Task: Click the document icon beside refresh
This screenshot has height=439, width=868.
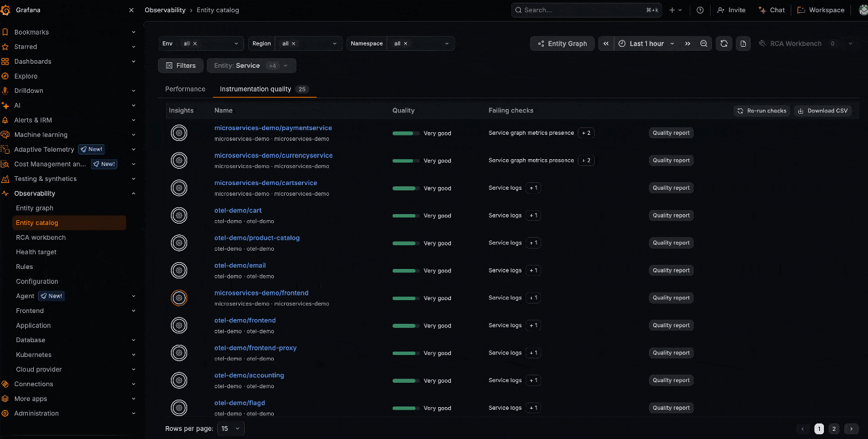Action: (x=743, y=43)
